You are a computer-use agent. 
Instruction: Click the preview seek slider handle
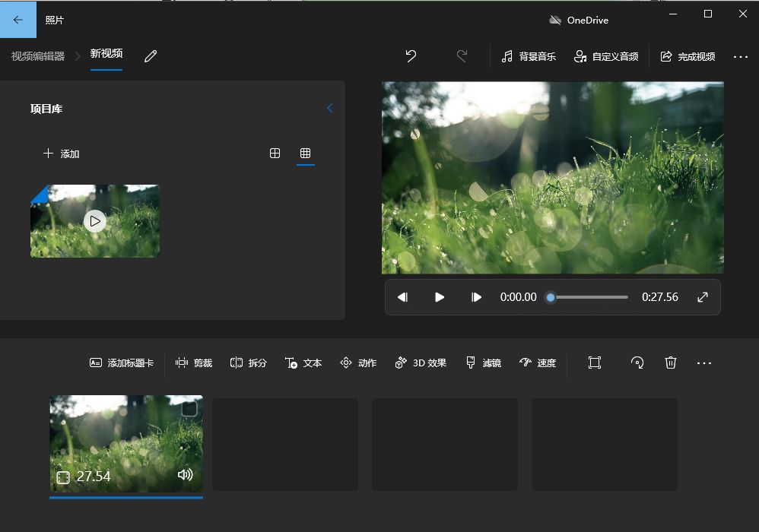pyautogui.click(x=551, y=297)
